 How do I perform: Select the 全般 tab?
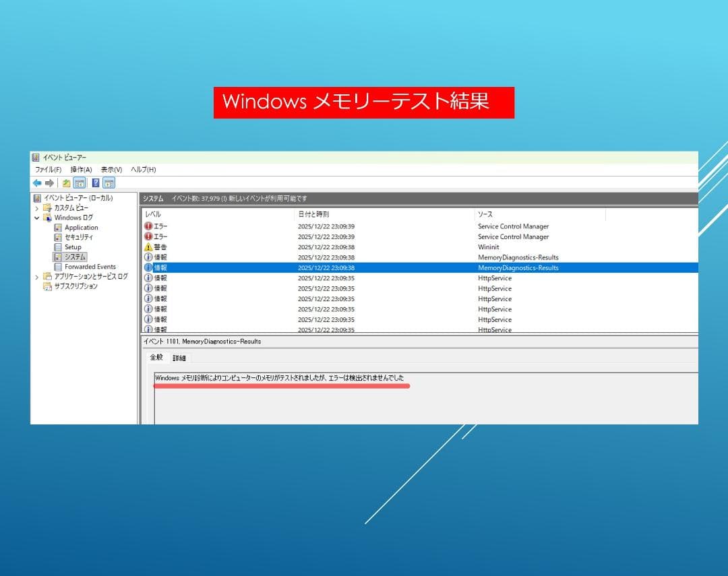click(x=156, y=358)
